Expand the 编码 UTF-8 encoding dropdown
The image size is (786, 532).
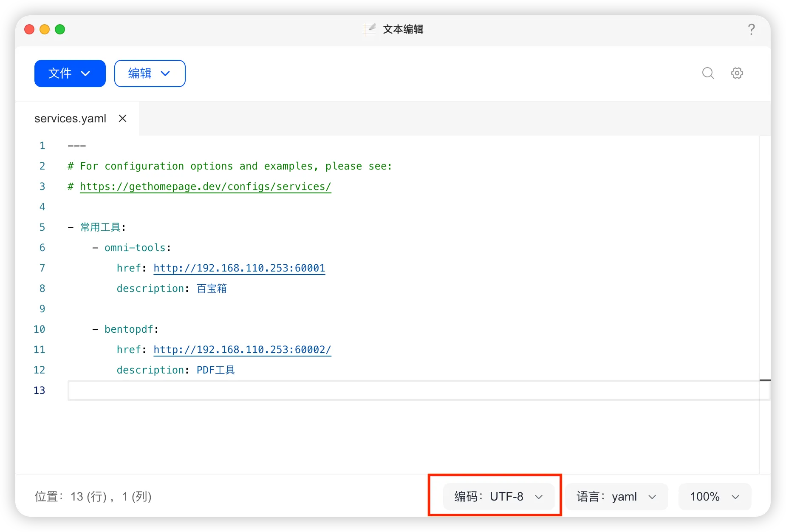coord(498,496)
